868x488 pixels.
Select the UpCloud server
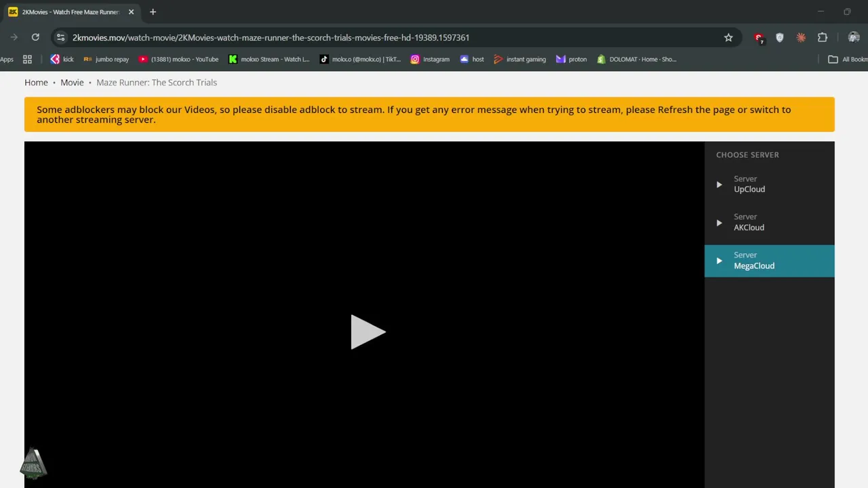(769, 184)
